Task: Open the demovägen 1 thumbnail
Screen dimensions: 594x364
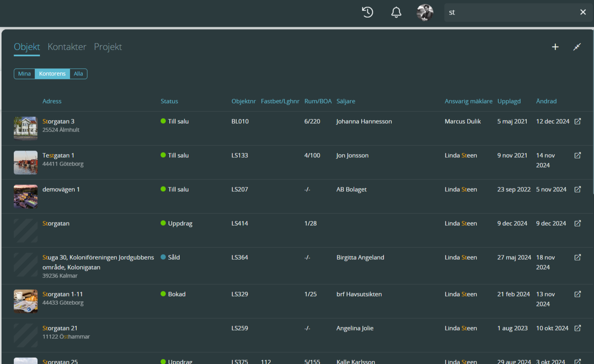Action: [x=26, y=196]
